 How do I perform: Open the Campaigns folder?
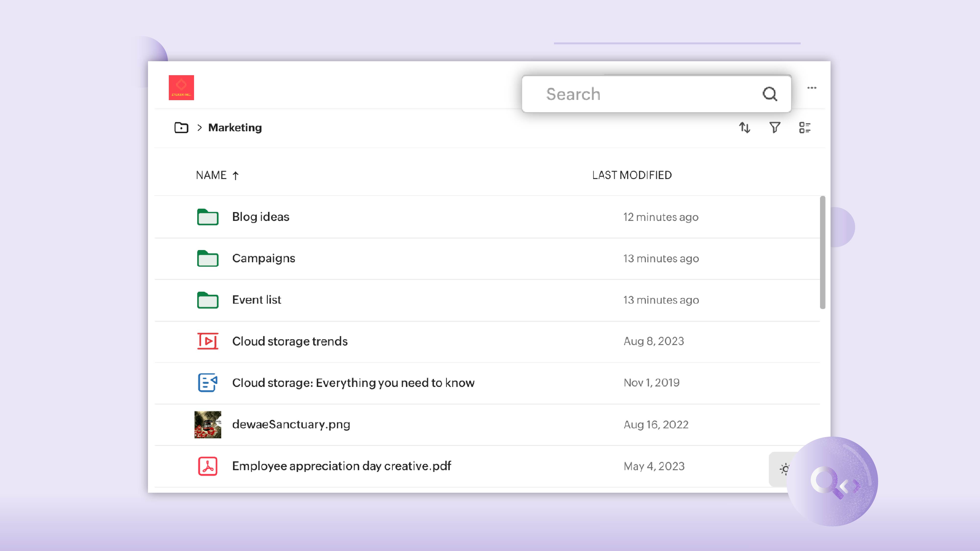point(263,258)
